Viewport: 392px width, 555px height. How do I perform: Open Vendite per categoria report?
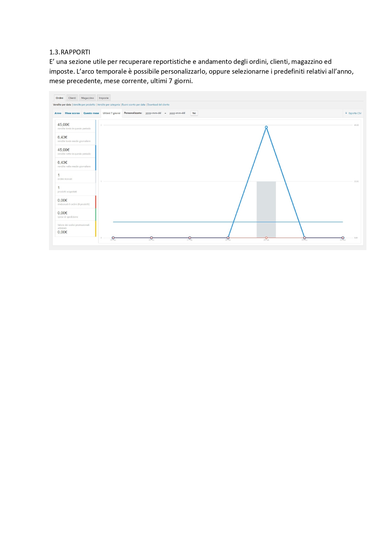pyautogui.click(x=109, y=105)
